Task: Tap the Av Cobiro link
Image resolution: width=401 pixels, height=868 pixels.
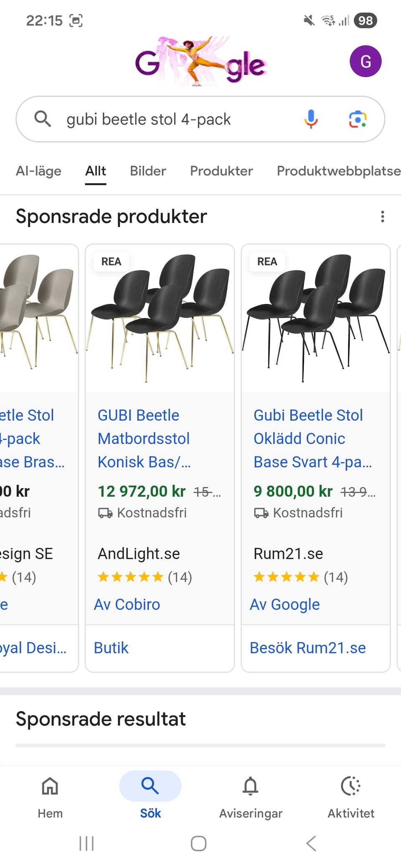Action: click(x=127, y=604)
